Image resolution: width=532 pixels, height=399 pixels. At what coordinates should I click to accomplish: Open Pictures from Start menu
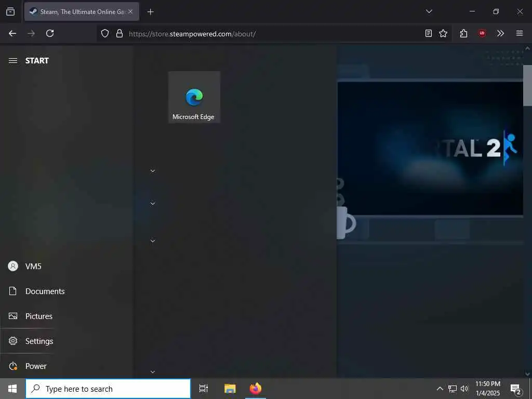click(x=31, y=316)
